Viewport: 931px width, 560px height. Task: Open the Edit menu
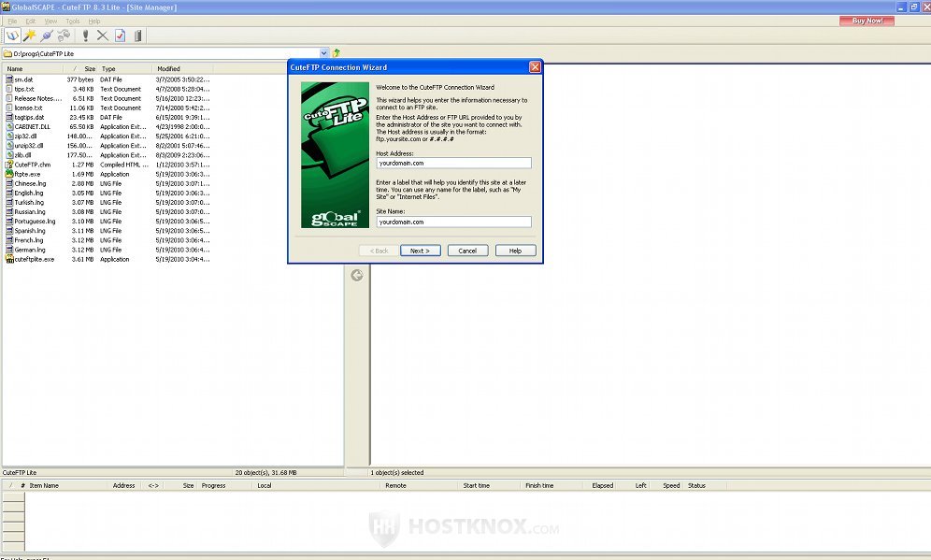[30, 21]
